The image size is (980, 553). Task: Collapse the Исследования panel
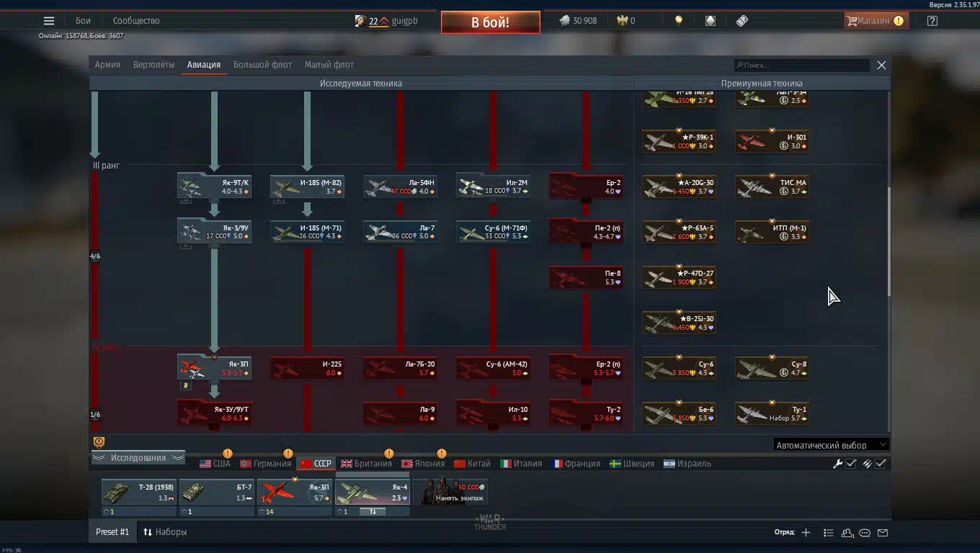point(138,458)
